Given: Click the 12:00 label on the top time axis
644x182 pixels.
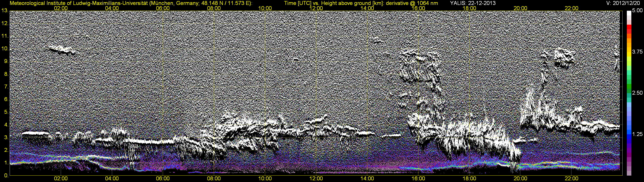Looking at the screenshot, I should (x=316, y=8).
